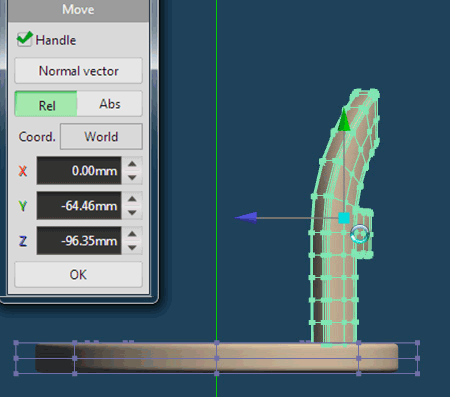Select the Rel mode toggle
Viewport: 450px width, 397px height.
(x=46, y=104)
